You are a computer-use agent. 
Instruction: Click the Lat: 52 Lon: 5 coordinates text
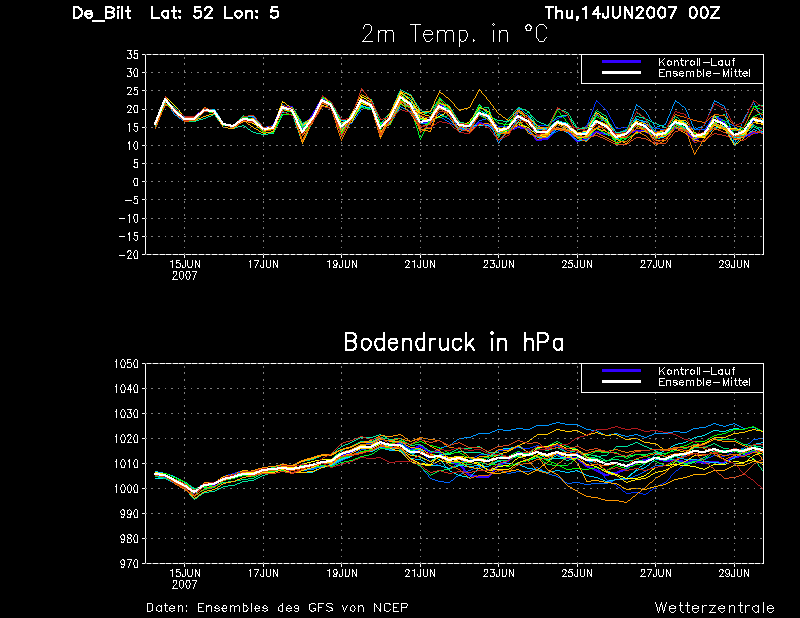(x=215, y=13)
